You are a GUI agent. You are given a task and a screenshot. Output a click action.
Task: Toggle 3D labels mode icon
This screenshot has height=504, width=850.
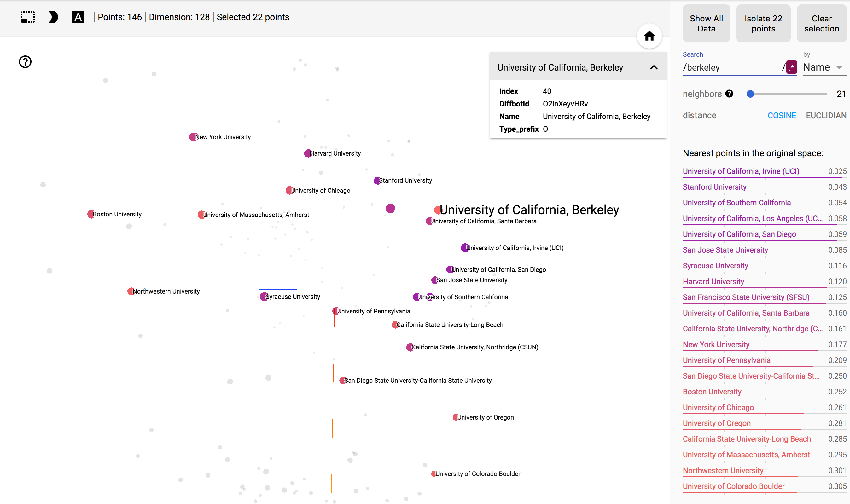pos(78,17)
